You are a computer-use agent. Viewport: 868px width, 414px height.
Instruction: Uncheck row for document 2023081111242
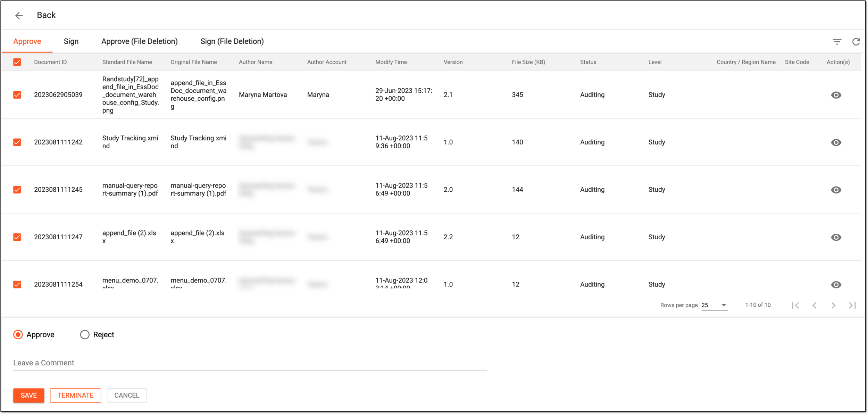pyautogui.click(x=17, y=142)
